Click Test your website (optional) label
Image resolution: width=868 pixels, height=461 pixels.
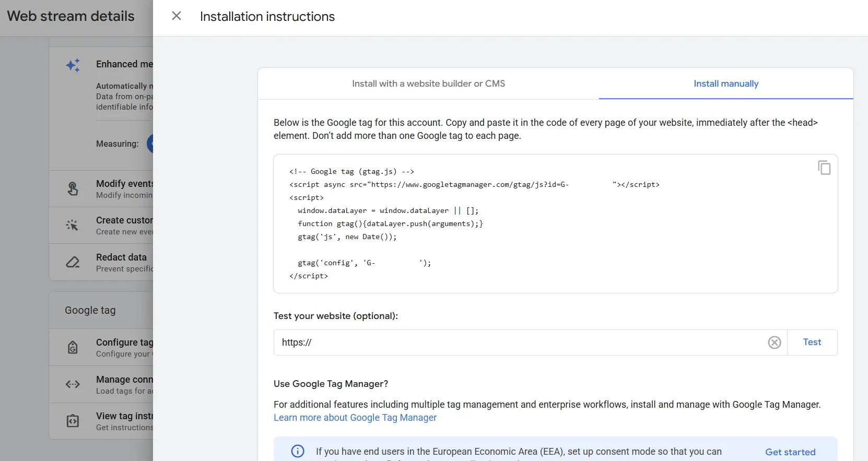point(336,316)
